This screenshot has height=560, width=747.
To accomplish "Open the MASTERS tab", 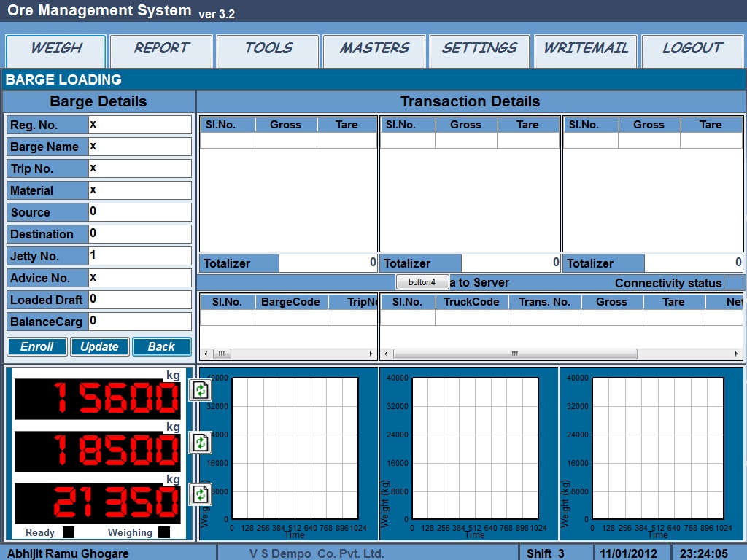I will pos(374,50).
